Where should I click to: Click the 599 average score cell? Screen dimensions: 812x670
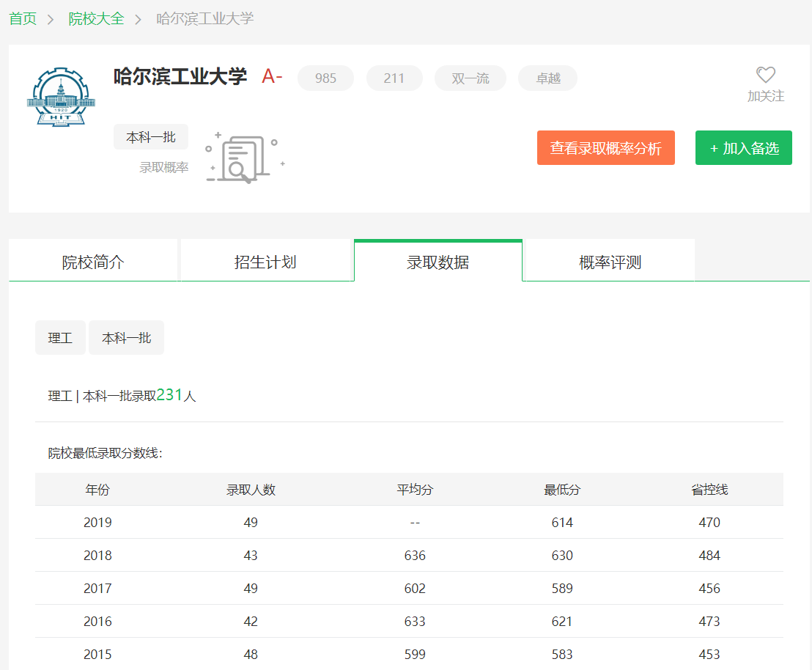click(415, 655)
